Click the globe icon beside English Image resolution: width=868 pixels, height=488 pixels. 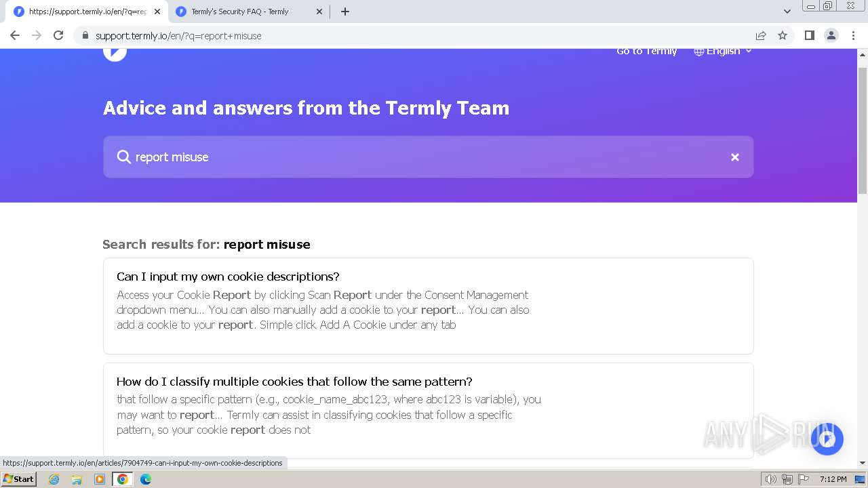pos(698,52)
